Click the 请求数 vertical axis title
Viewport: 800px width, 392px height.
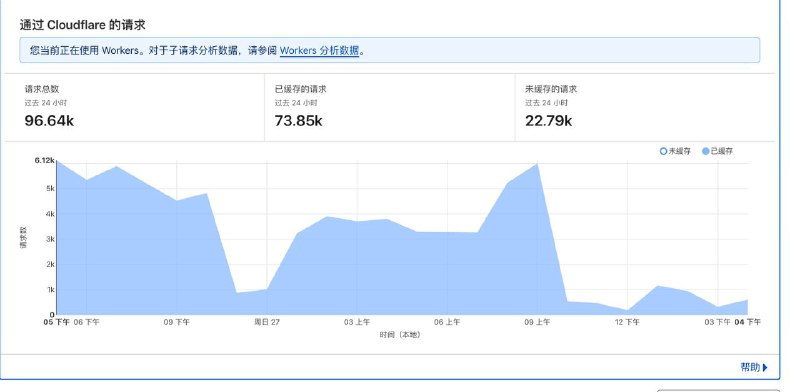point(23,238)
